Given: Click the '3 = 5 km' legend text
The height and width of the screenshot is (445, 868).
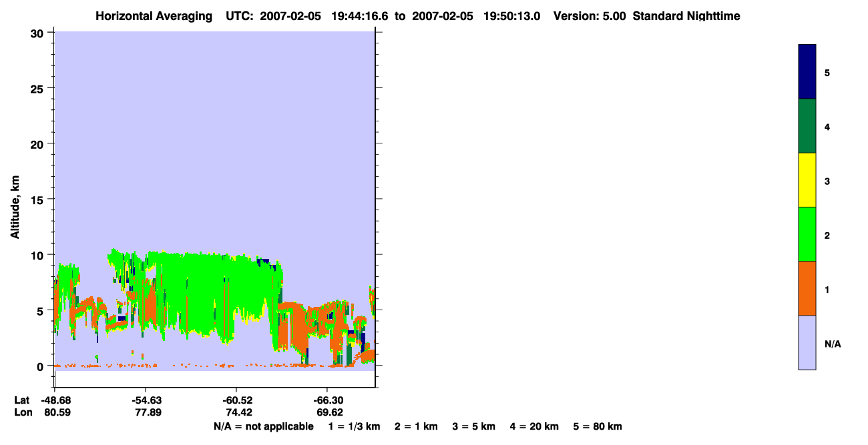Looking at the screenshot, I should coord(474,426).
